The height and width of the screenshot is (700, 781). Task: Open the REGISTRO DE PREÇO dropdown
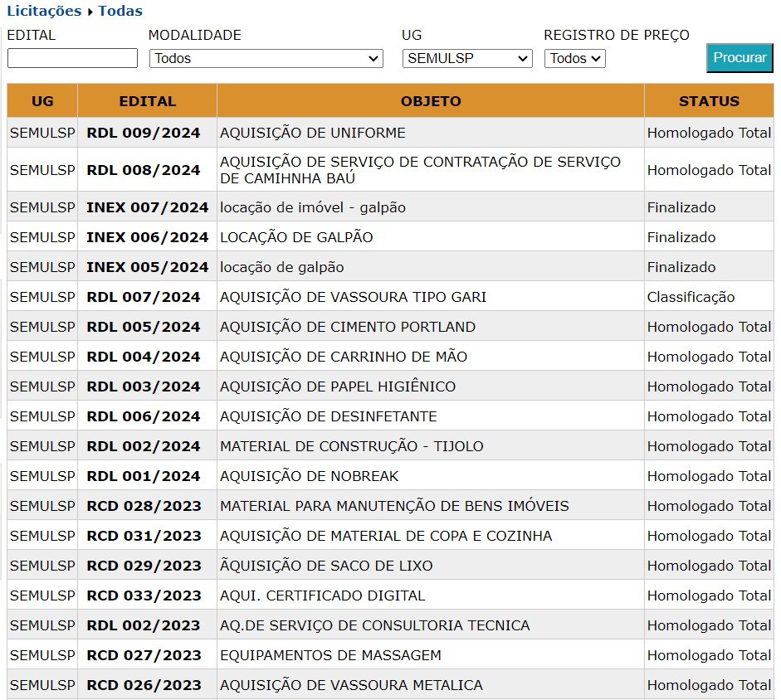click(575, 58)
